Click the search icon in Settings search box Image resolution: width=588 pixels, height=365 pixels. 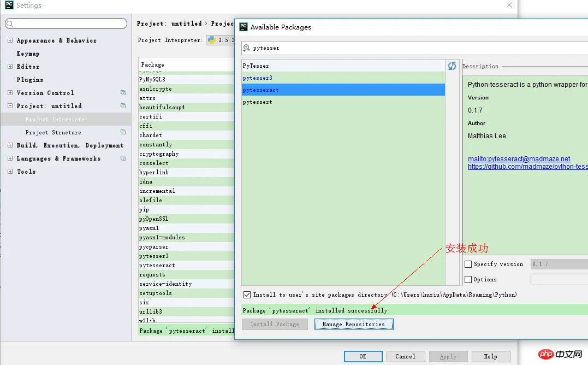click(10, 23)
